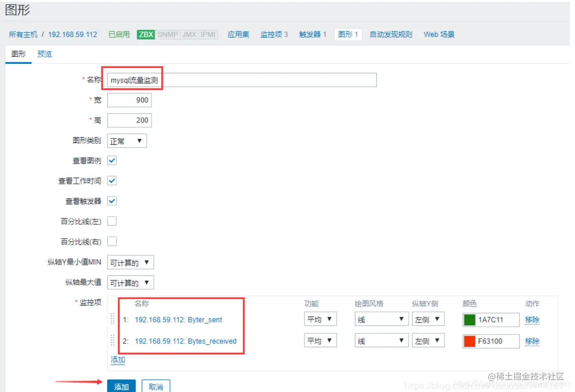This screenshot has width=575, height=392.
Task: Open 绘图风格 dropdown for Byter_sent row
Action: tap(382, 319)
